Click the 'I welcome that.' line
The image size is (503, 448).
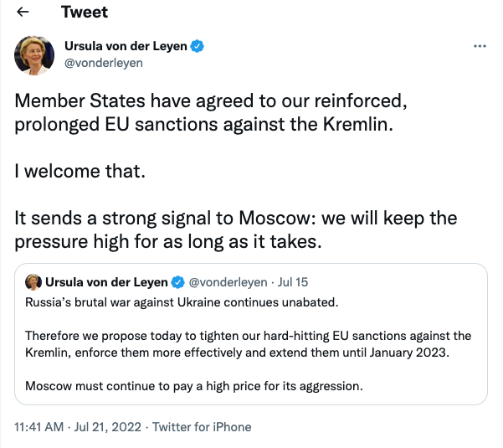click(80, 172)
